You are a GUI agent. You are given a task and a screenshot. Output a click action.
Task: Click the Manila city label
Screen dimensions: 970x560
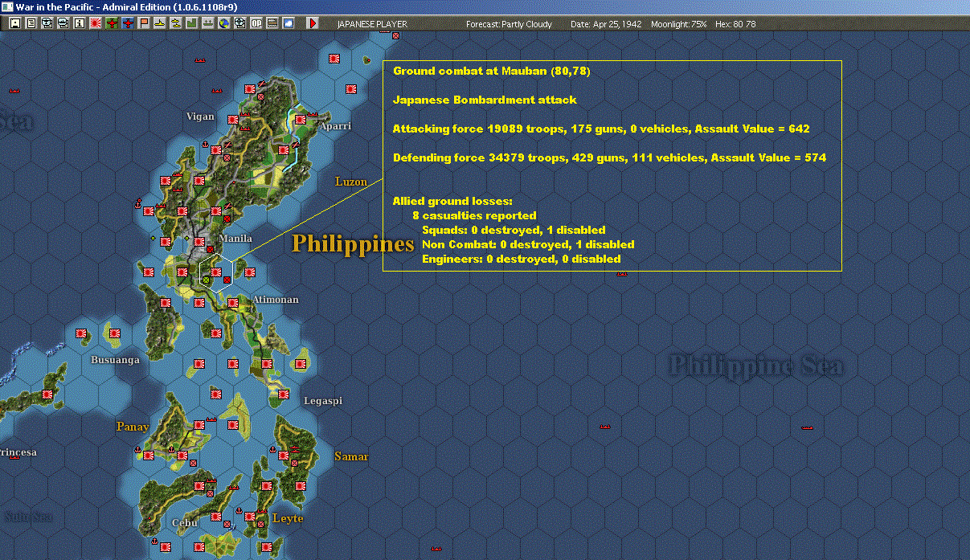pyautogui.click(x=235, y=239)
